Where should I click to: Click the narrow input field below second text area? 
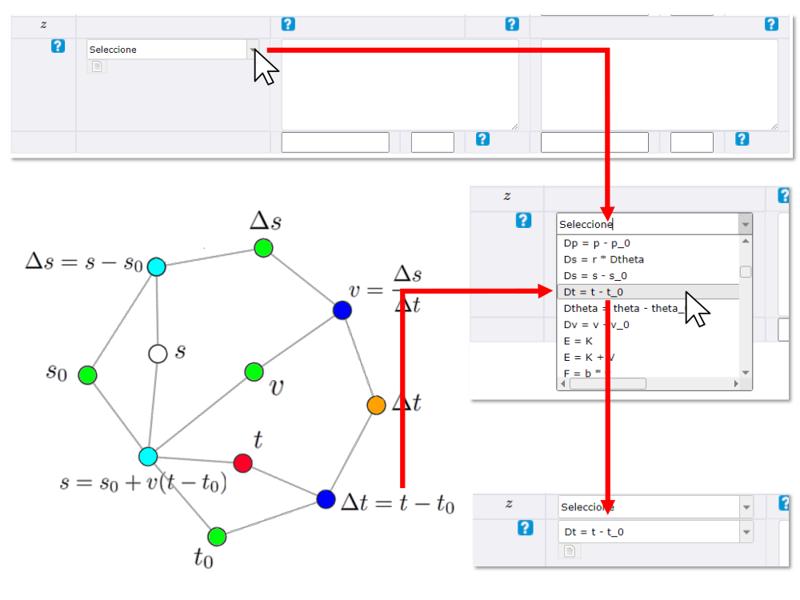coord(692,142)
